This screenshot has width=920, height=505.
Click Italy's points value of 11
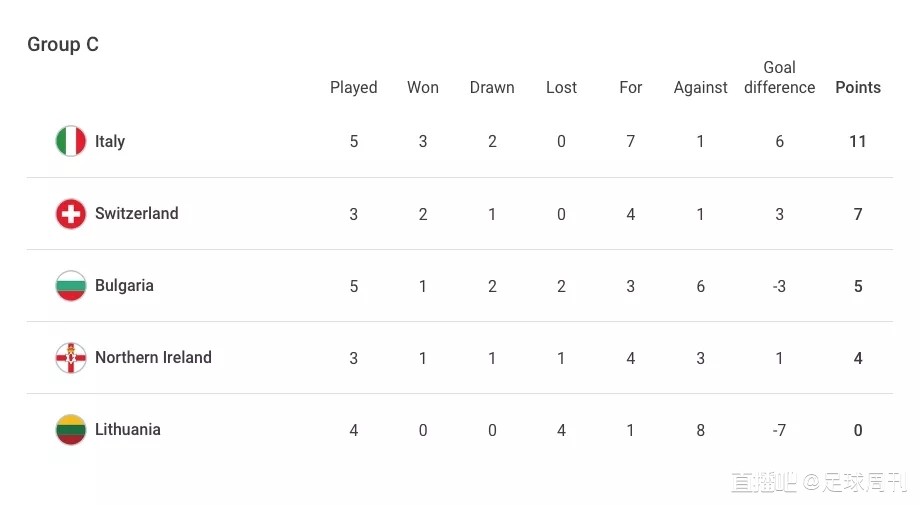[x=858, y=141]
